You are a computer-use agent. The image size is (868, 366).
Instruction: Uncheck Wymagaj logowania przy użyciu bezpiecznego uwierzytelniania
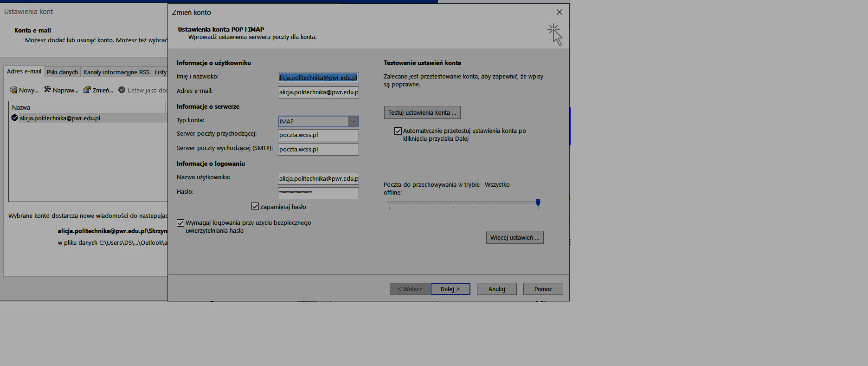click(x=180, y=223)
